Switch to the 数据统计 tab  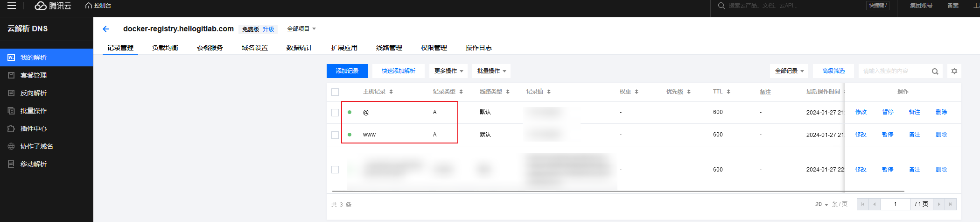(x=300, y=48)
